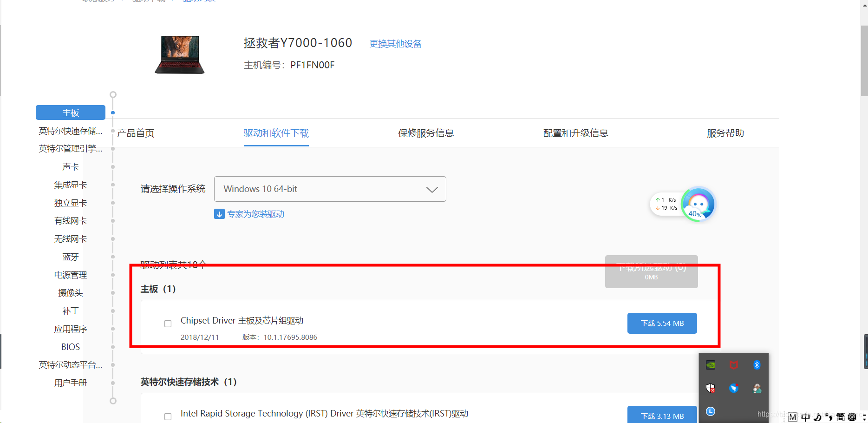Viewport: 868px width, 423px height.
Task: Jump to 用户手册 section
Action: click(71, 383)
